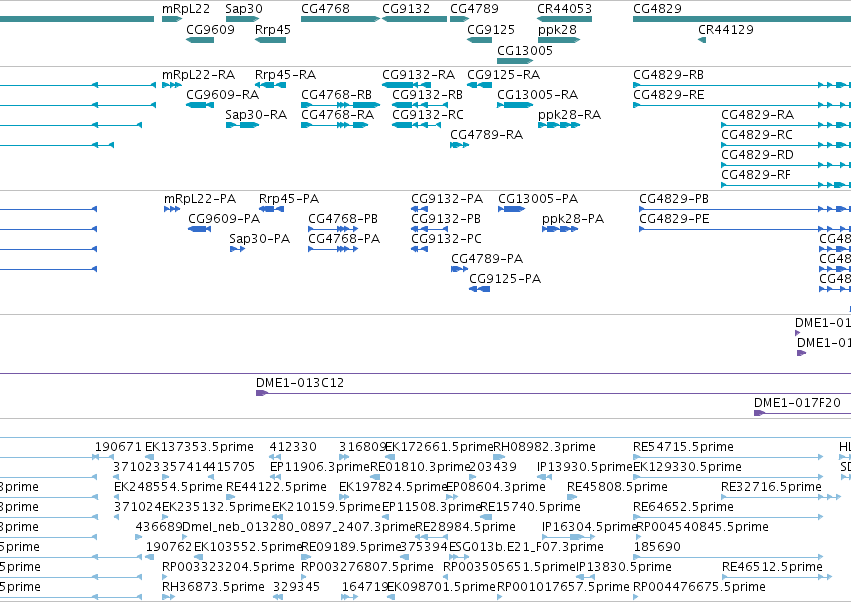This screenshot has width=851, height=602.
Task: Click EST RE46512.5prime
Action: pos(777,577)
